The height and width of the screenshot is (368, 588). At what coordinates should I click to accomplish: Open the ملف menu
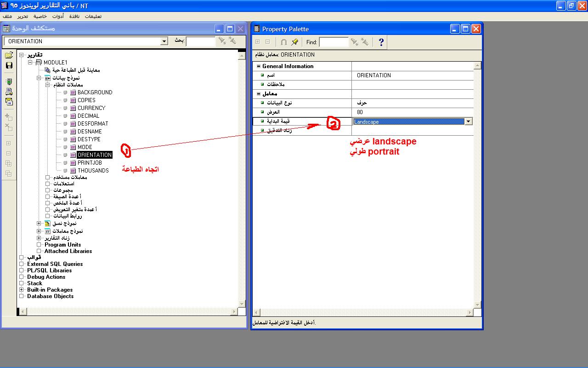(8, 16)
